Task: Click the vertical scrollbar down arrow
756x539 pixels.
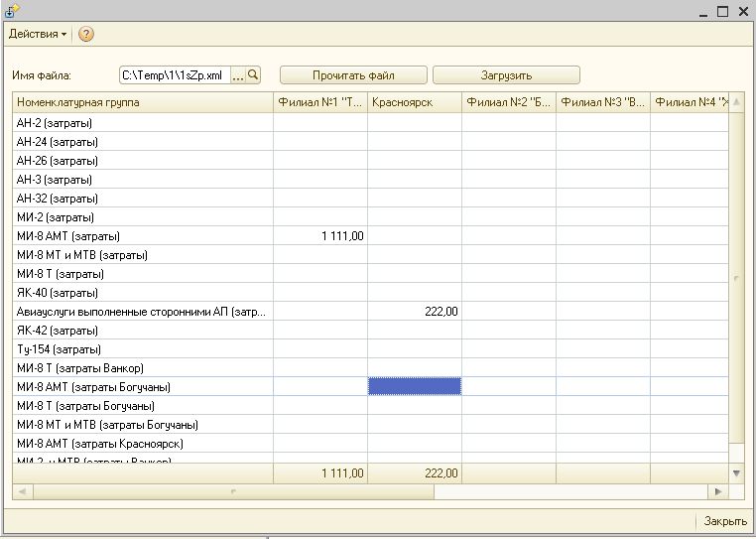Action: [x=736, y=473]
